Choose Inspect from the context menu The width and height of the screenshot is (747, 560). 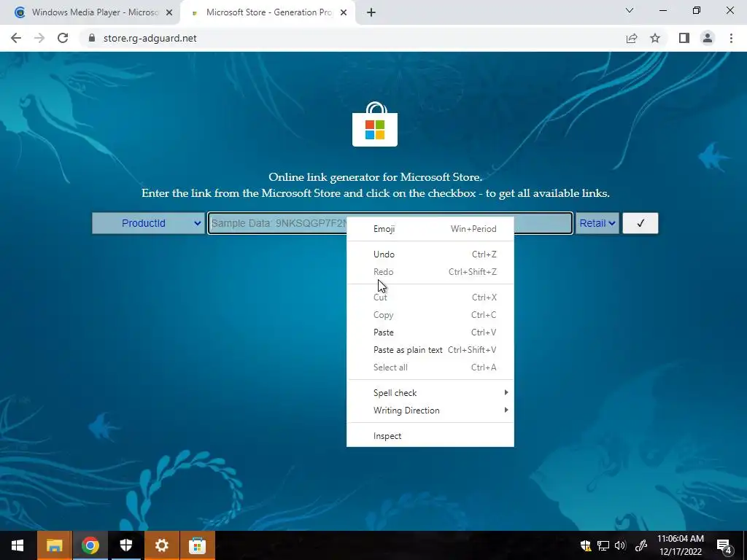coord(430,436)
